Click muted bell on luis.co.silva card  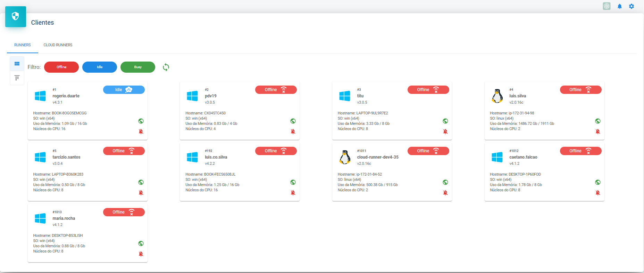pyautogui.click(x=293, y=193)
